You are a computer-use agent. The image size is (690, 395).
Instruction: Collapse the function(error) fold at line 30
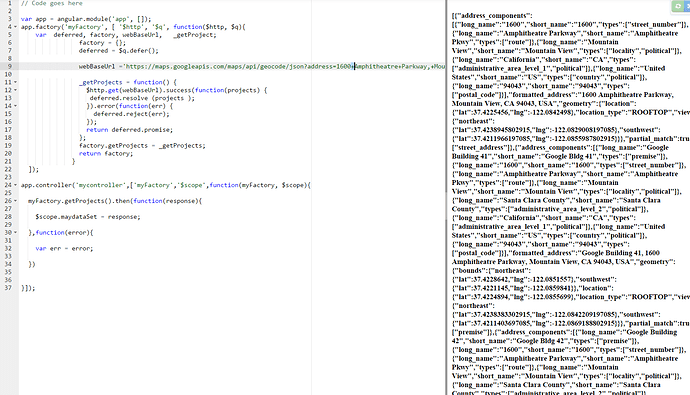(15, 233)
